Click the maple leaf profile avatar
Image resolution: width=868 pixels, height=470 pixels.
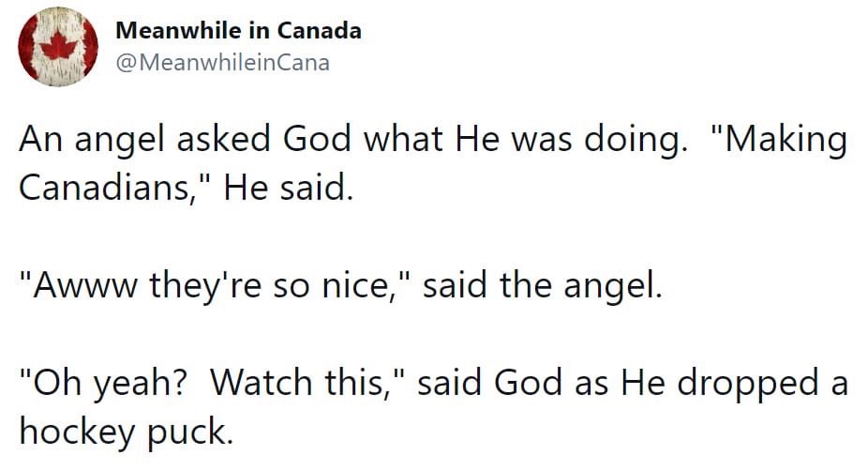pos(59,46)
